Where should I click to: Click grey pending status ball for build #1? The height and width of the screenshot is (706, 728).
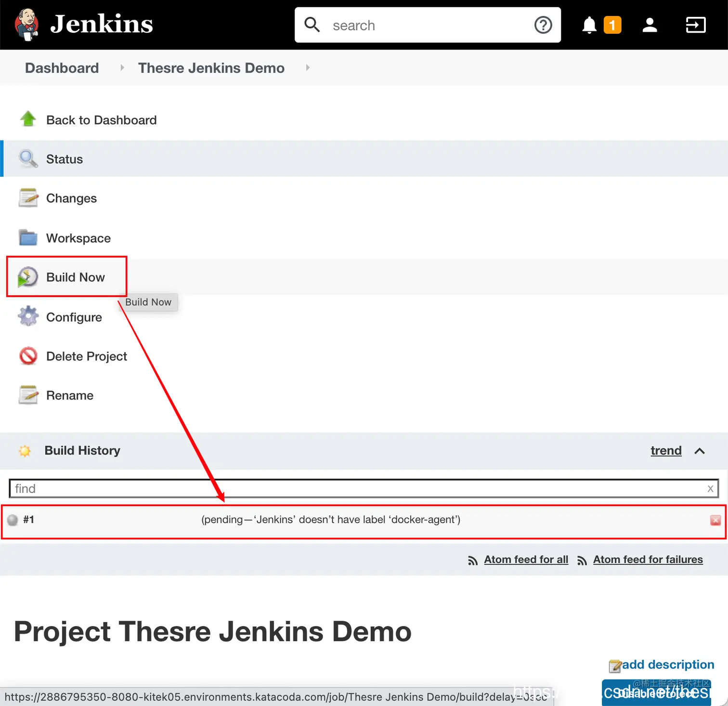pos(13,520)
